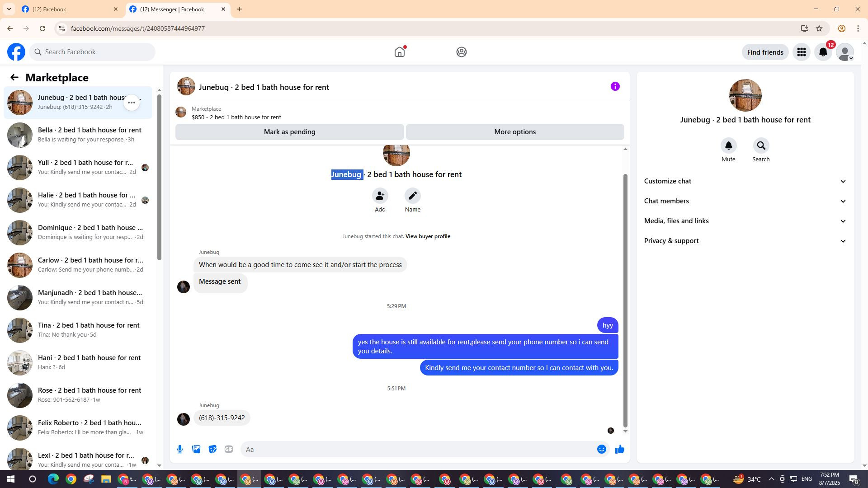The image size is (868, 488).
Task: Expand Customize chat section
Action: 745,181
